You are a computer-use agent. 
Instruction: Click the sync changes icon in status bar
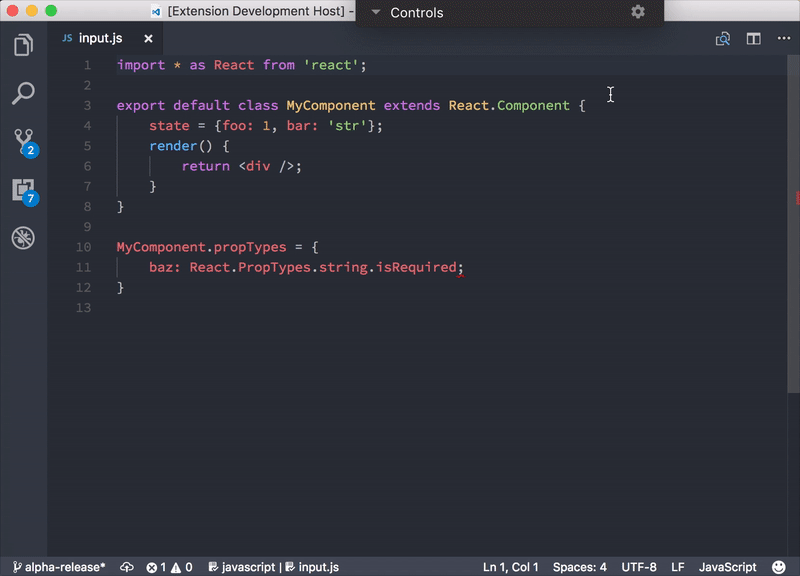126,567
